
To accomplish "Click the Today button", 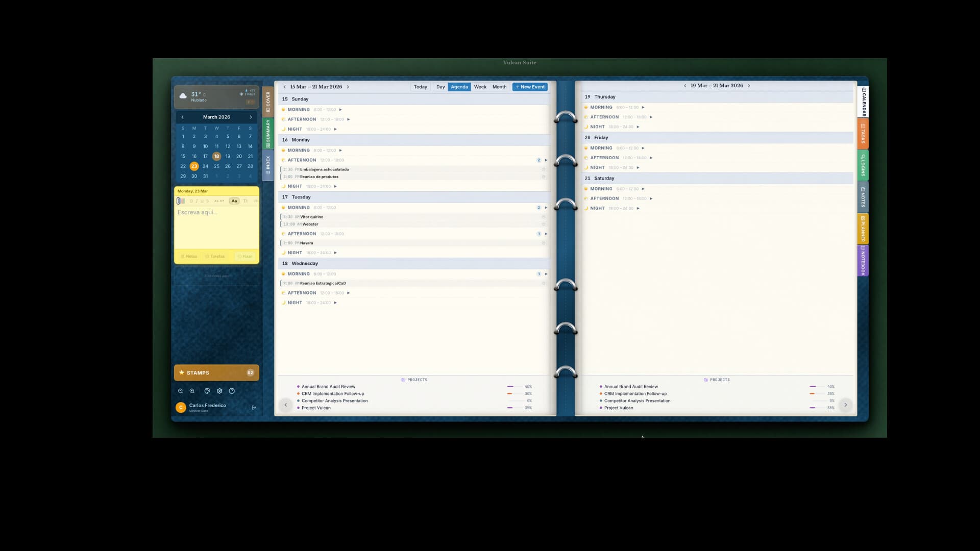I will (x=420, y=87).
